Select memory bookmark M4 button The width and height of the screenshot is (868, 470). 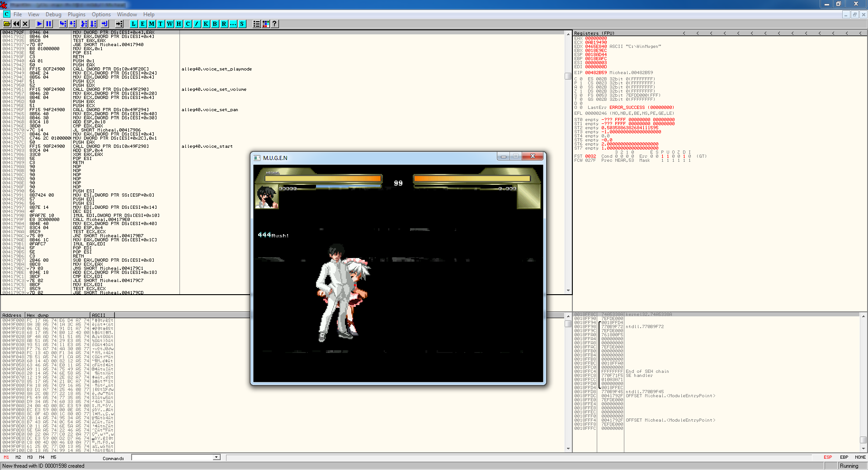pos(42,457)
